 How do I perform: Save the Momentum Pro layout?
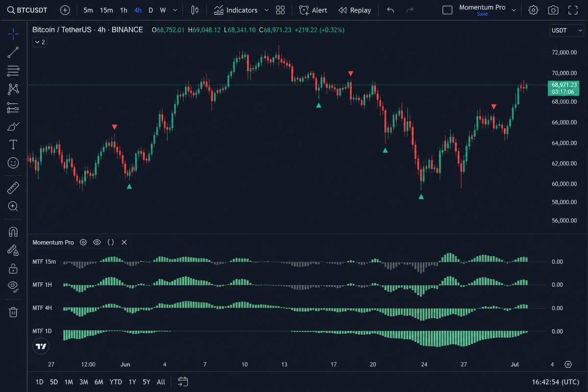(x=482, y=14)
